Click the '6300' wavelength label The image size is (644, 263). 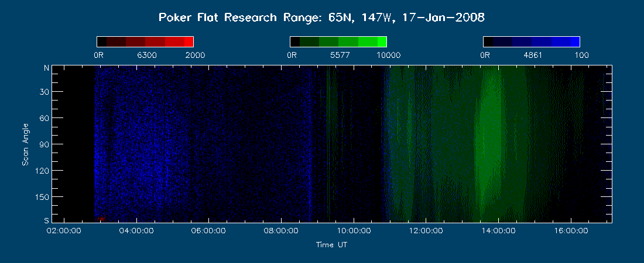[147, 56]
